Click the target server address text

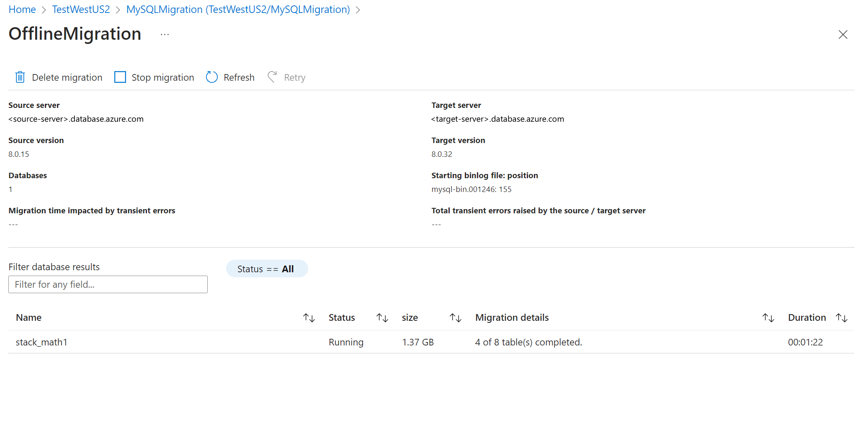tap(497, 119)
